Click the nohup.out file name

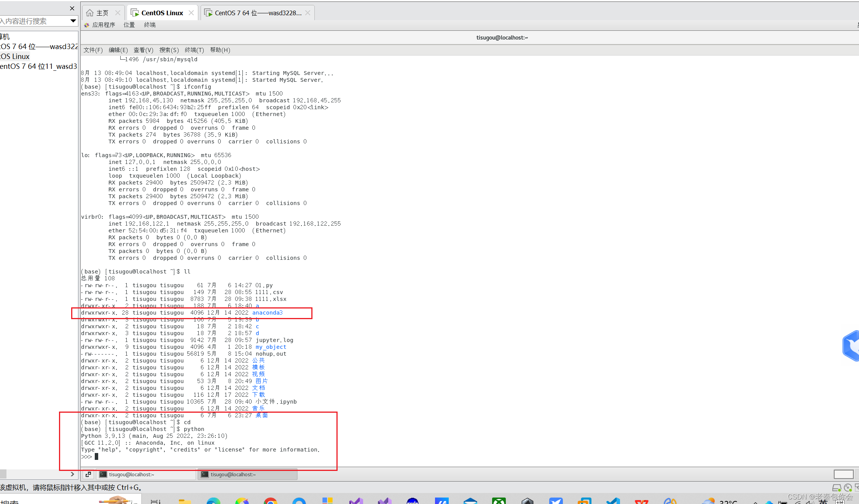click(271, 354)
